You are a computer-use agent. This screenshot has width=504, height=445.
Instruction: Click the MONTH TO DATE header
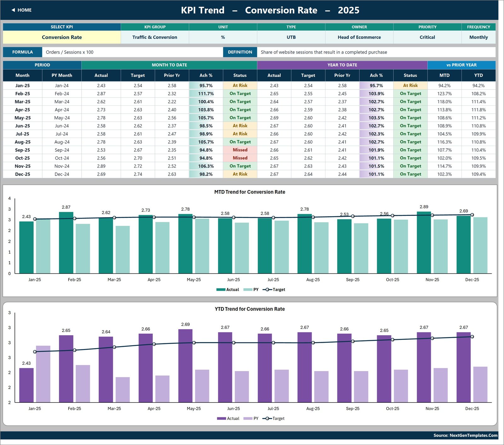pyautogui.click(x=169, y=65)
